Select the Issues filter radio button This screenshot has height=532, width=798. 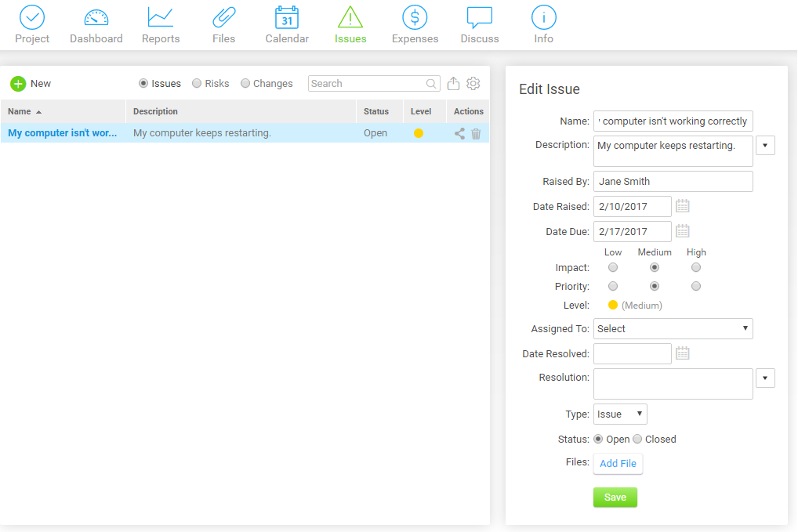click(x=143, y=83)
